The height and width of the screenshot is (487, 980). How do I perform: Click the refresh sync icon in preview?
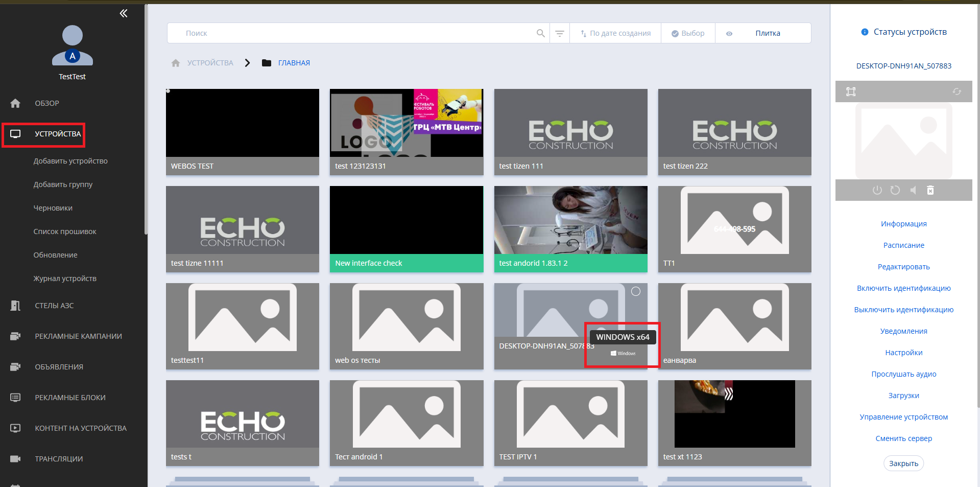pos(957,91)
